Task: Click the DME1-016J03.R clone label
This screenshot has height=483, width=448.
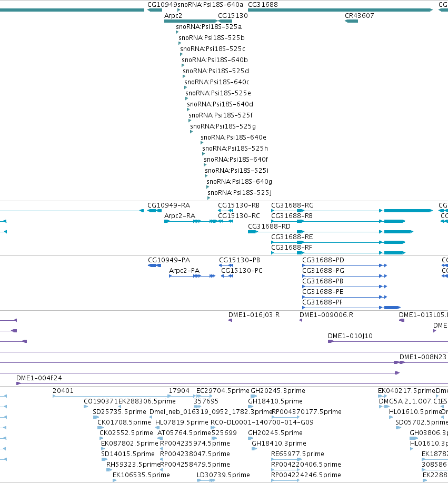Action: (x=254, y=315)
